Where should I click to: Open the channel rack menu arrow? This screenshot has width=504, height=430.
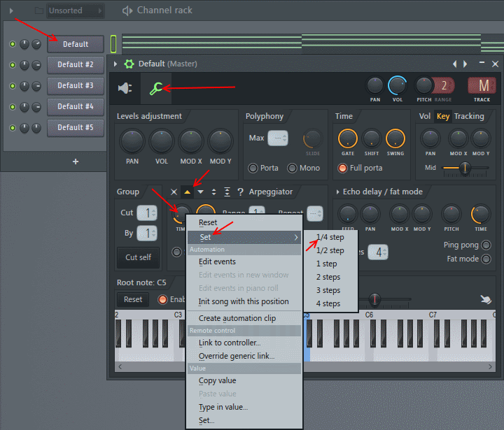click(x=11, y=10)
